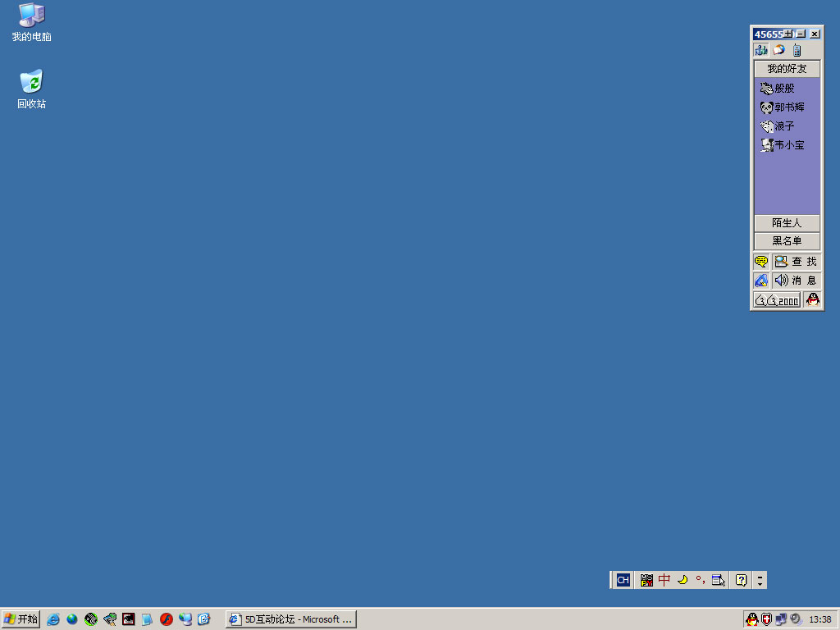Toggle half/full width moon icon

pos(682,580)
